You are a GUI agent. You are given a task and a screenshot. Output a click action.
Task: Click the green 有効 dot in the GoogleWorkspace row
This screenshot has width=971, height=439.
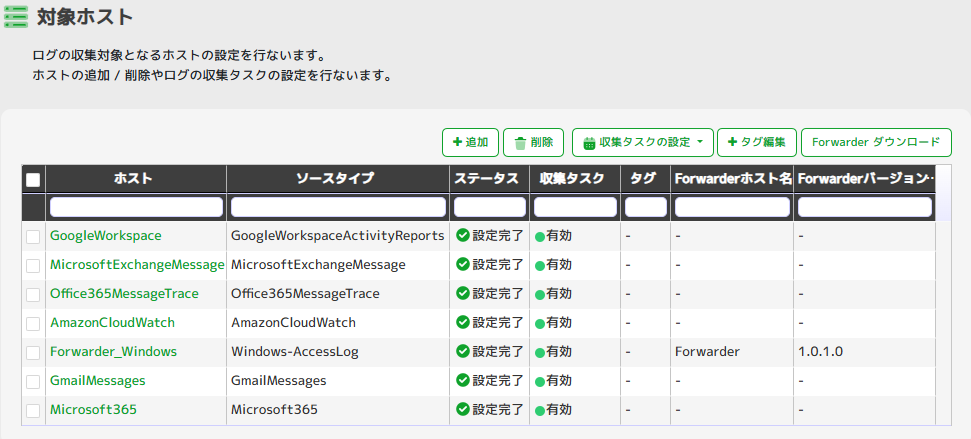click(x=539, y=237)
